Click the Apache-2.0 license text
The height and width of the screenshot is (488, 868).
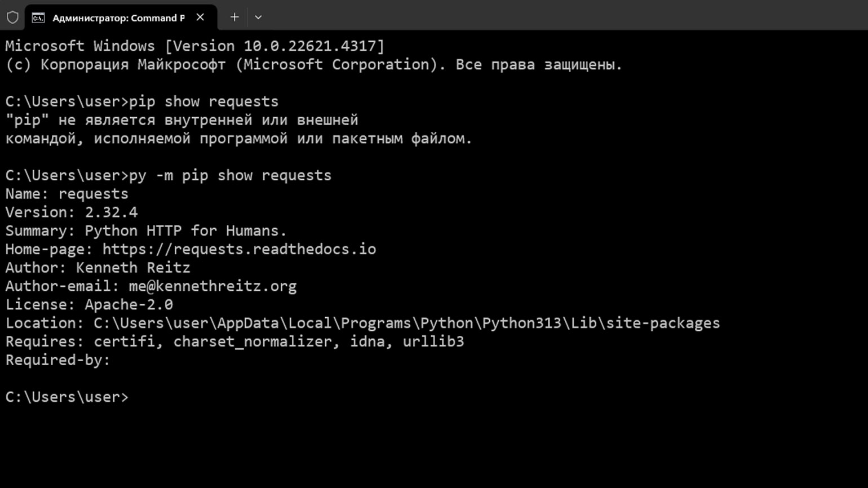click(x=129, y=305)
